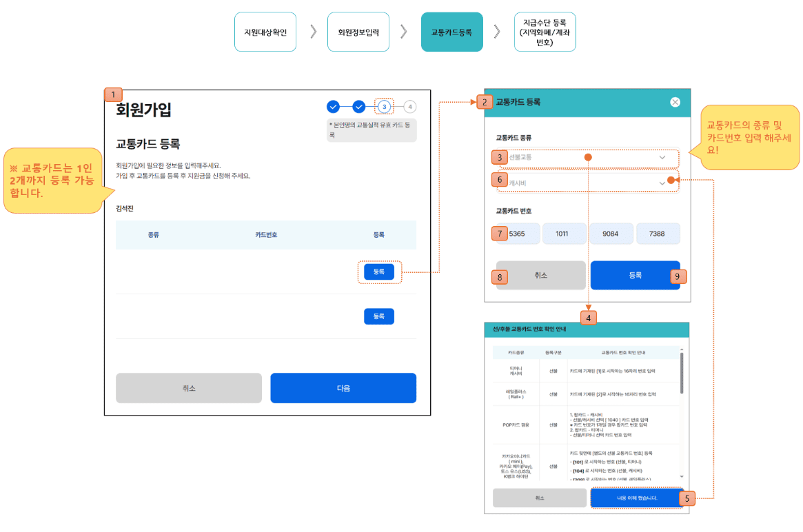Select step 3 circle in progress indicator
Viewport: 803px width, 532px height.
coord(384,108)
